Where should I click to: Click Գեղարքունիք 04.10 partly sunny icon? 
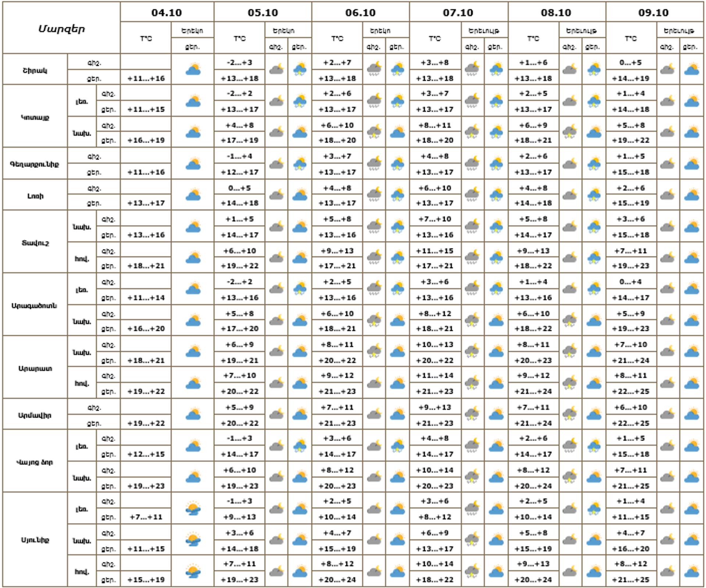pos(193,163)
